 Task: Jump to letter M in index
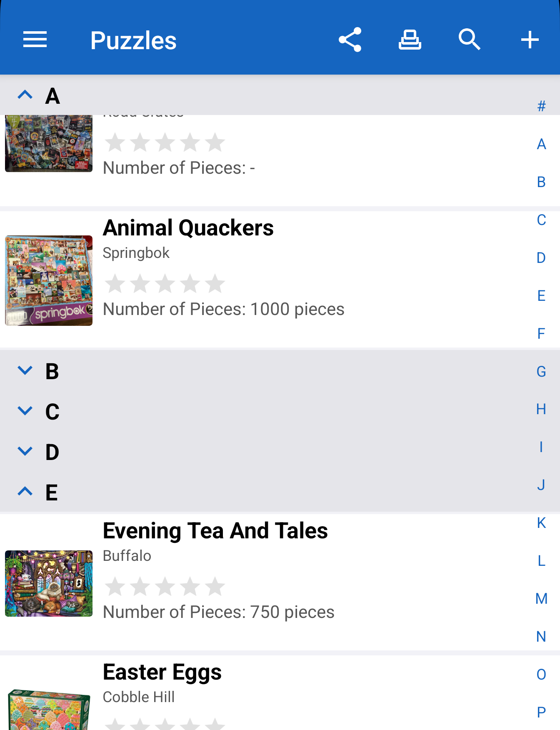541,599
